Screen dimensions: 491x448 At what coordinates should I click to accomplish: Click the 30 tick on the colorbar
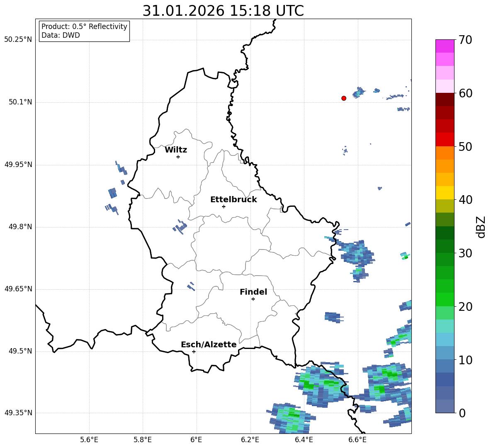(x=465, y=253)
